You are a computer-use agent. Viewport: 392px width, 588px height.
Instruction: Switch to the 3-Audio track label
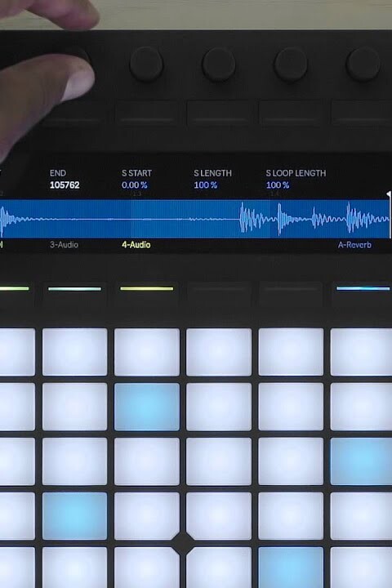[65, 245]
